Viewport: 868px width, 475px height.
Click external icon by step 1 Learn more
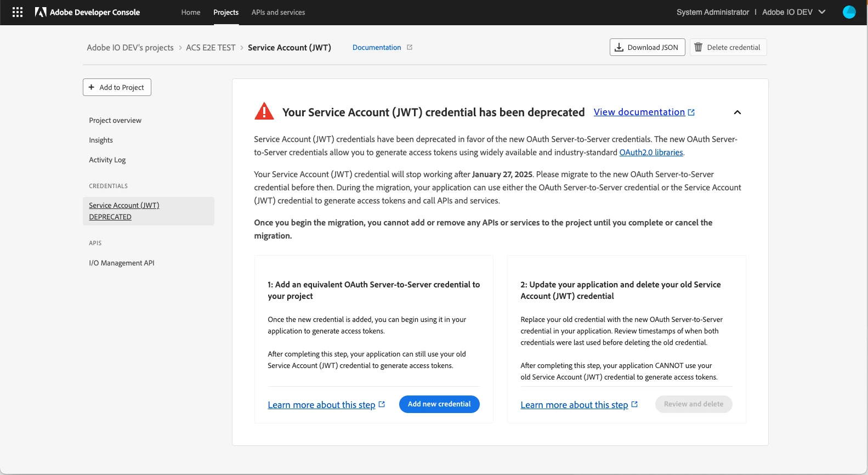(x=382, y=404)
